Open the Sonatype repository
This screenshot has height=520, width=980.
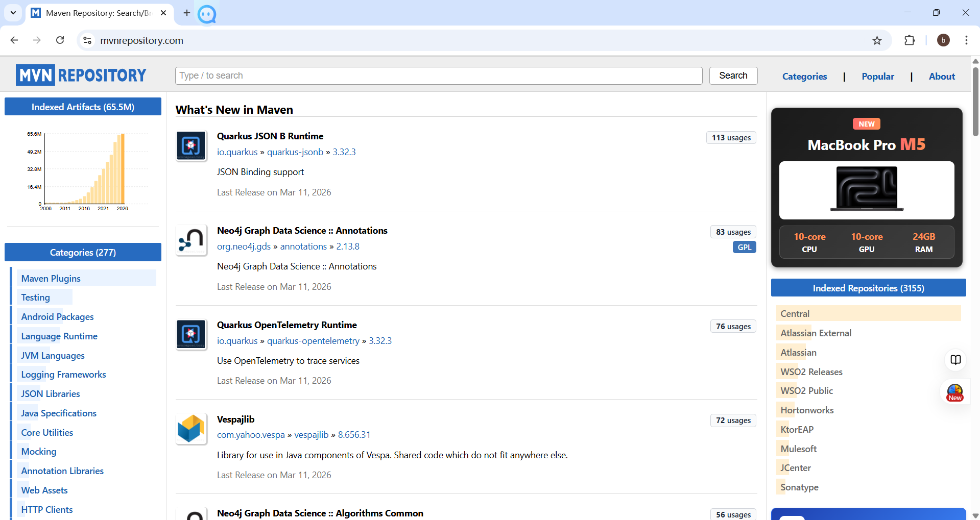(799, 487)
